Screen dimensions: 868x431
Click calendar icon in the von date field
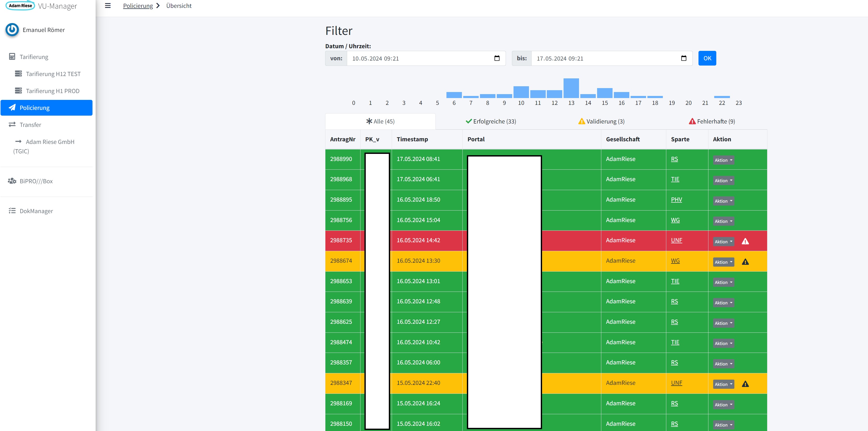[x=497, y=58]
